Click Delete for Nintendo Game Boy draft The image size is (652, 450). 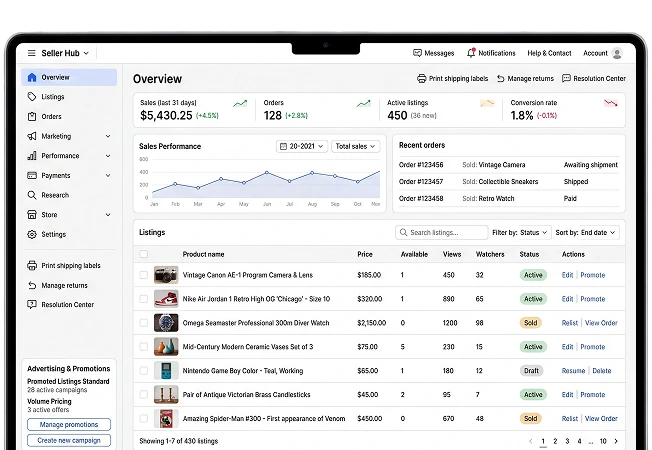(x=602, y=371)
